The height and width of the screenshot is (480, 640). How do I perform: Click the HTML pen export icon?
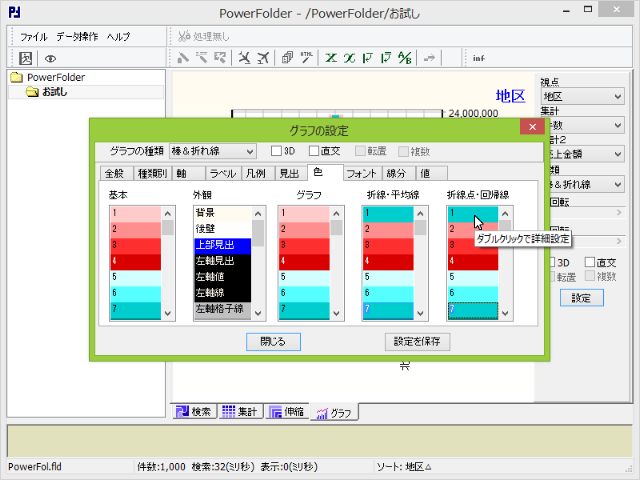tap(306, 58)
